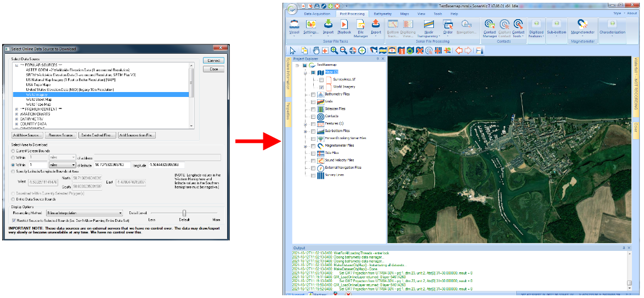The width and height of the screenshot is (644, 298).
Task: Click the Zoom In magnifier tool
Action: [334, 50]
